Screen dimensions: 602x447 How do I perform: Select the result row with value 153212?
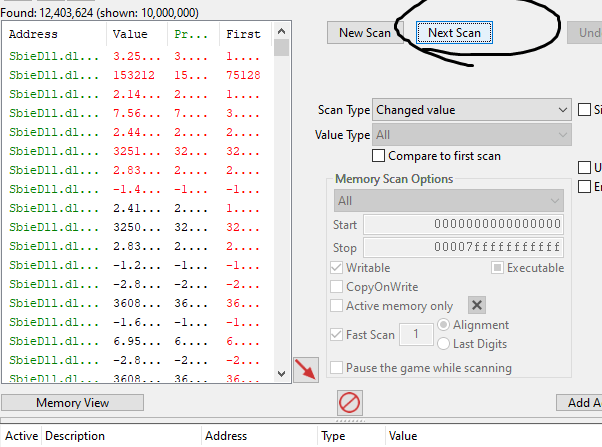(138, 75)
